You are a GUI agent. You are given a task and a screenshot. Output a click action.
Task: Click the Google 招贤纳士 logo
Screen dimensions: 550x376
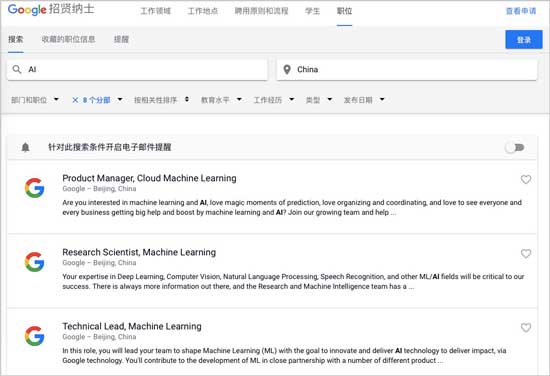tap(51, 9)
